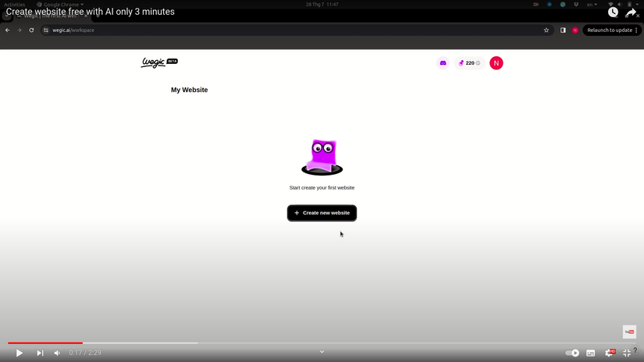Open the clock and calendar
Screen dimensions: 644x362
tap(322, 4)
